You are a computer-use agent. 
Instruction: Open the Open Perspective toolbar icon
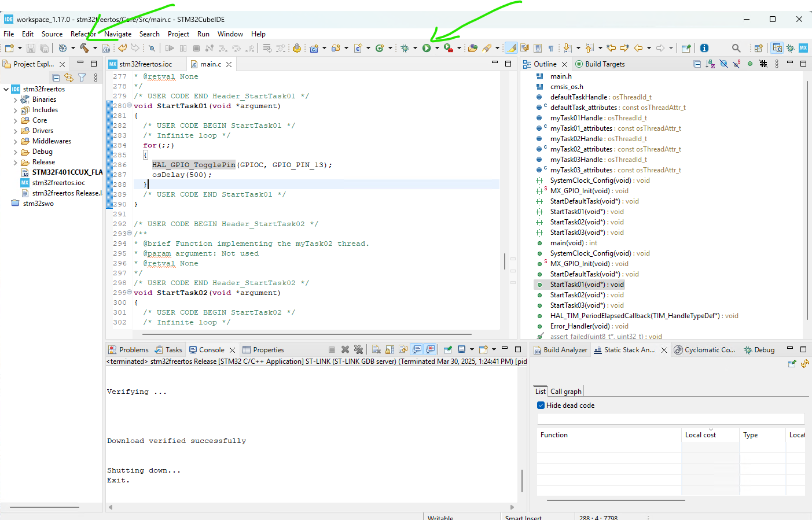pos(758,48)
